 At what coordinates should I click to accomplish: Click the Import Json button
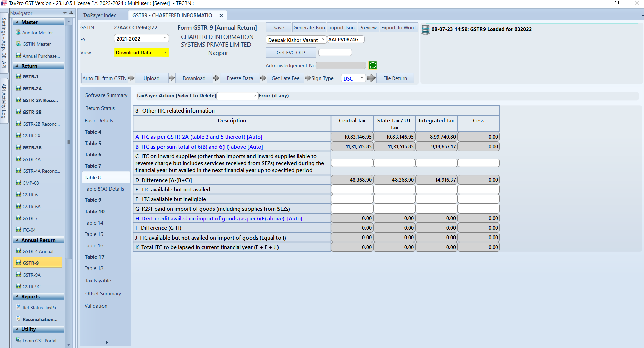pyautogui.click(x=342, y=28)
